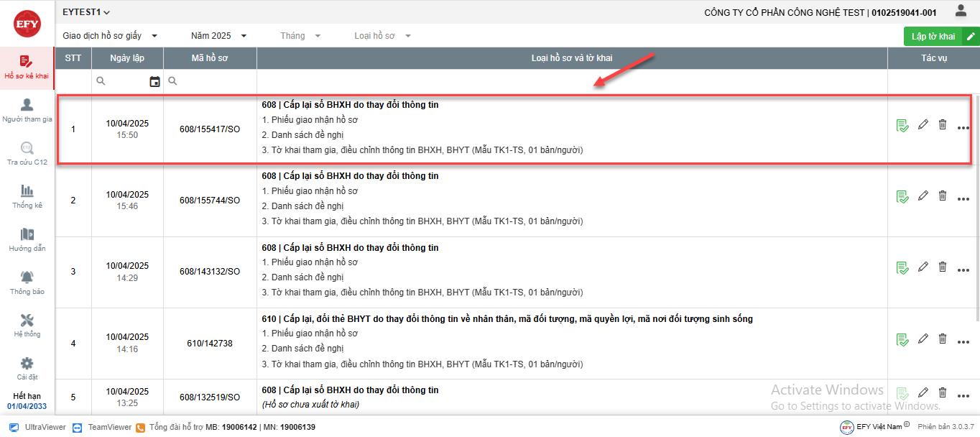Open the three-dot more menu in row 4
Image resolution: width=980 pixels, height=437 pixels.
[963, 343]
